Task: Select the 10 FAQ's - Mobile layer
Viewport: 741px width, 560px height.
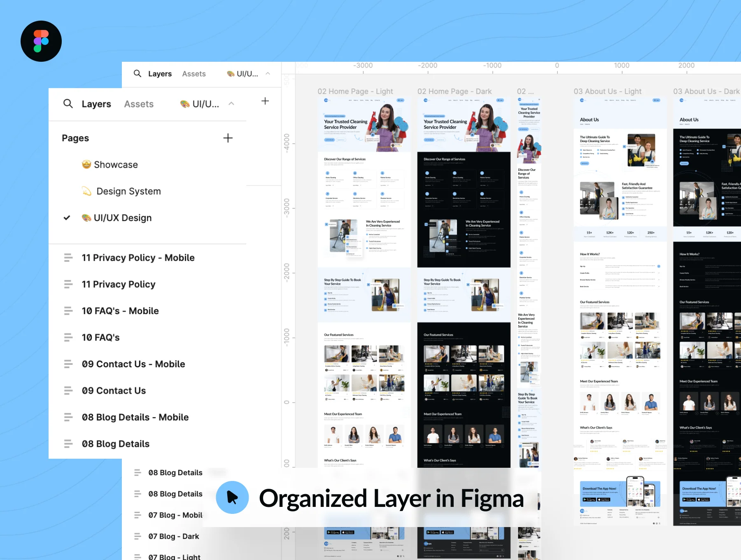Action: [120, 311]
